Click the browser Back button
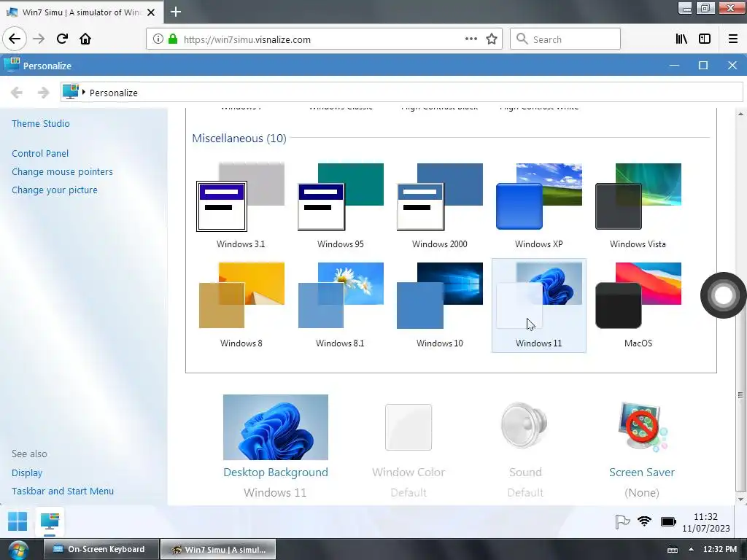The width and height of the screenshot is (747, 560). (x=15, y=39)
